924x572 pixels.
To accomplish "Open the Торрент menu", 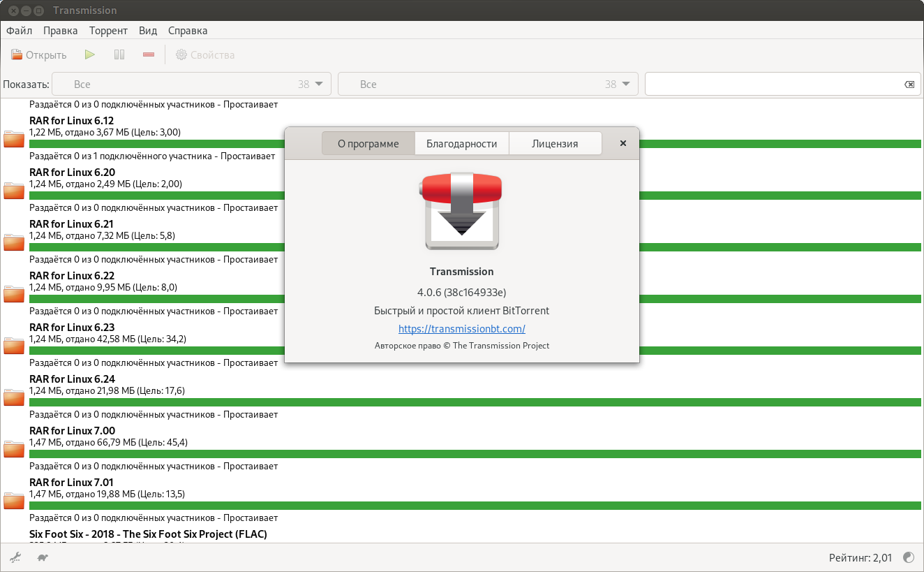I will point(108,31).
